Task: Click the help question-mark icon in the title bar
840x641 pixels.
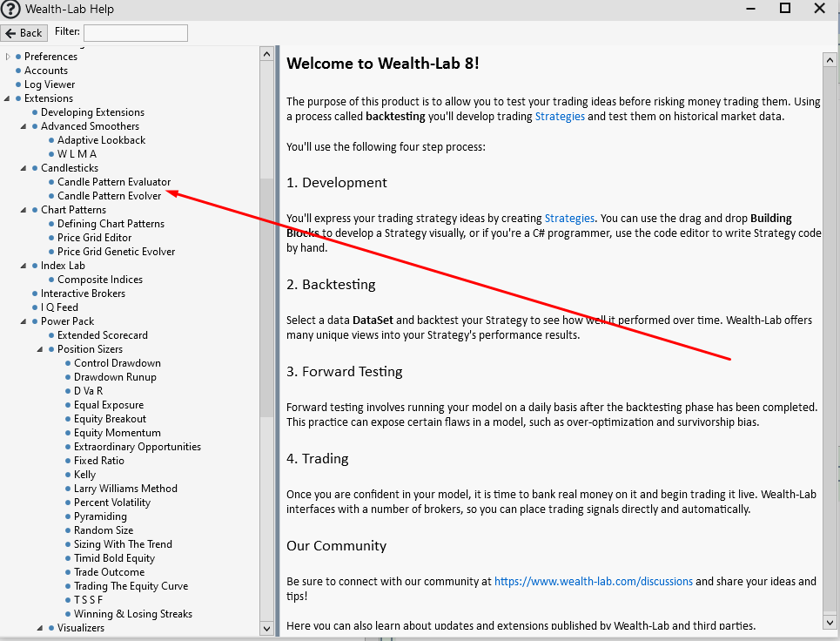Action: [9, 9]
